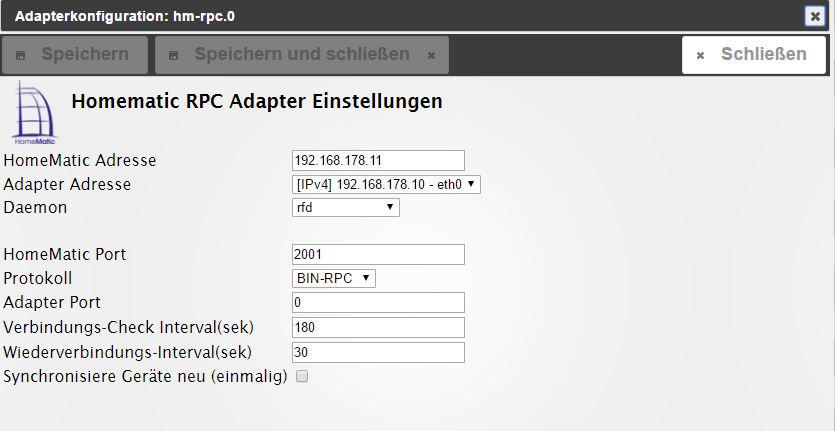Focus the HomeMatic Adresse input field

pos(378,160)
